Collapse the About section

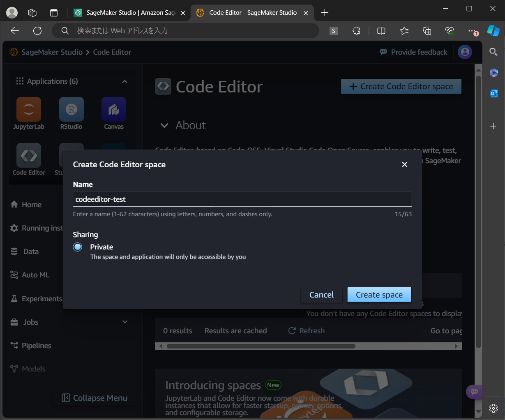click(164, 125)
